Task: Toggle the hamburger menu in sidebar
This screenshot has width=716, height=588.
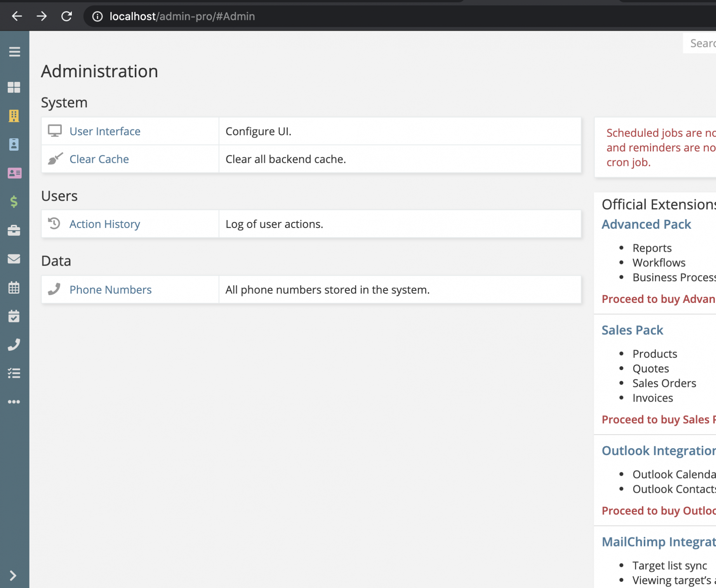Action: [14, 52]
